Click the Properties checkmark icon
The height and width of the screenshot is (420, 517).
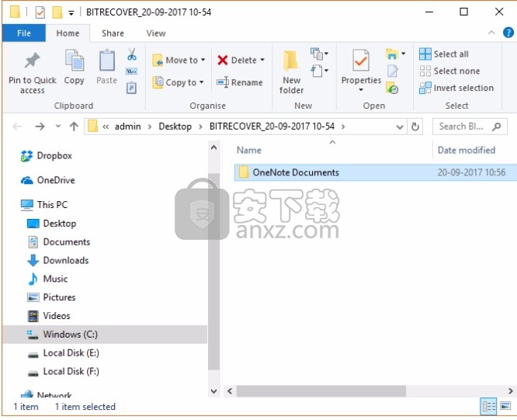(x=361, y=61)
